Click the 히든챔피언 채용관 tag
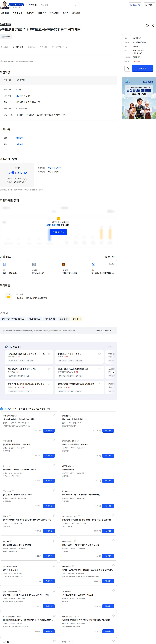The image size is (156, 644). pos(35,319)
